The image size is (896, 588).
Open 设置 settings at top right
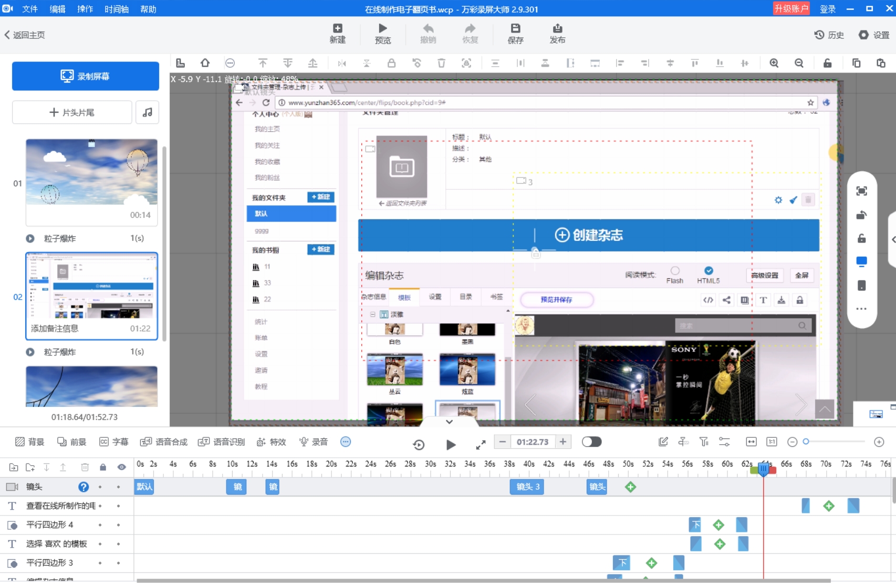pyautogui.click(x=874, y=35)
